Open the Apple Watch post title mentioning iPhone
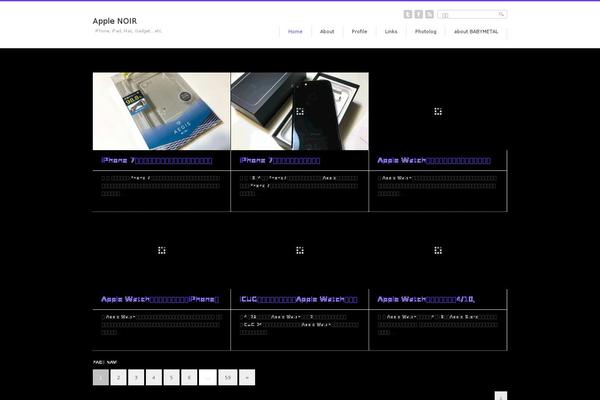Image resolution: width=600 pixels, height=400 pixels. pyautogui.click(x=160, y=299)
